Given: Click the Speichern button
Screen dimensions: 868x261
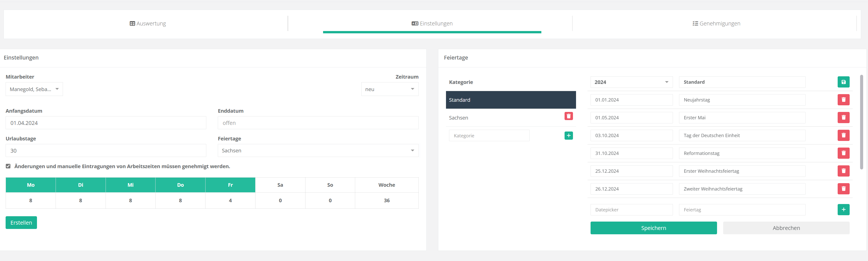Looking at the screenshot, I should pos(653,228).
